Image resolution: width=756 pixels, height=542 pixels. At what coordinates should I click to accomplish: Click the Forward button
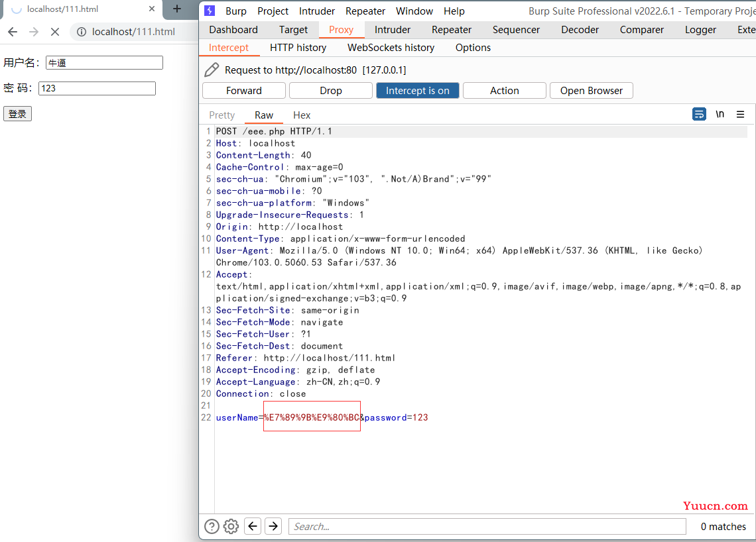(x=244, y=91)
